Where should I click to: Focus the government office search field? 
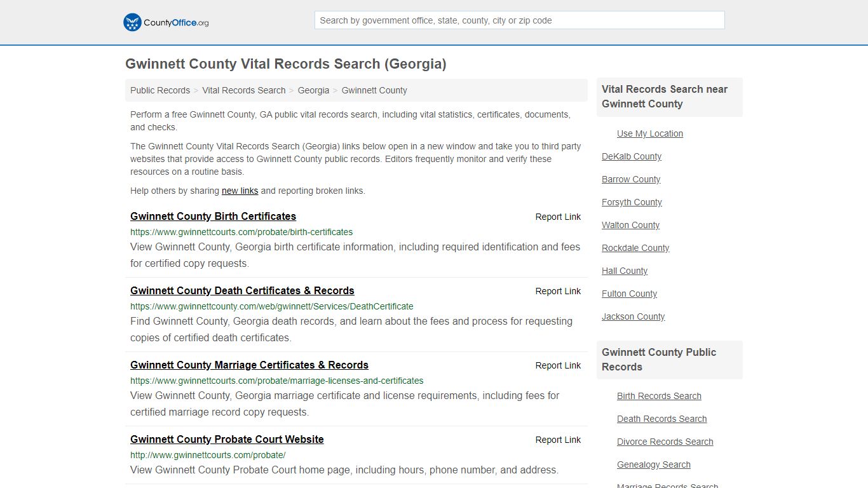tap(519, 20)
